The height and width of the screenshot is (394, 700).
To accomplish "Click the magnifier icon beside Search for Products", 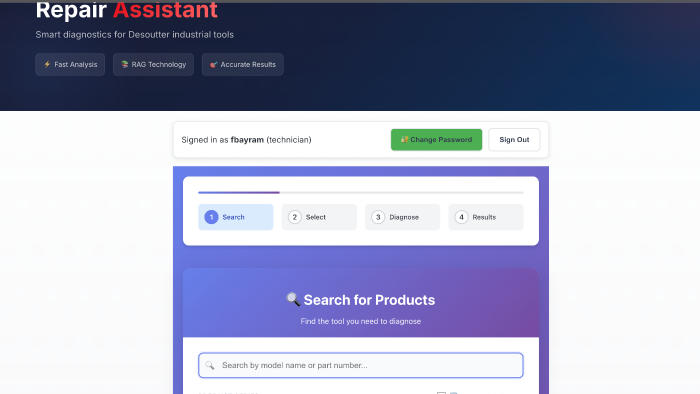I will point(293,299).
